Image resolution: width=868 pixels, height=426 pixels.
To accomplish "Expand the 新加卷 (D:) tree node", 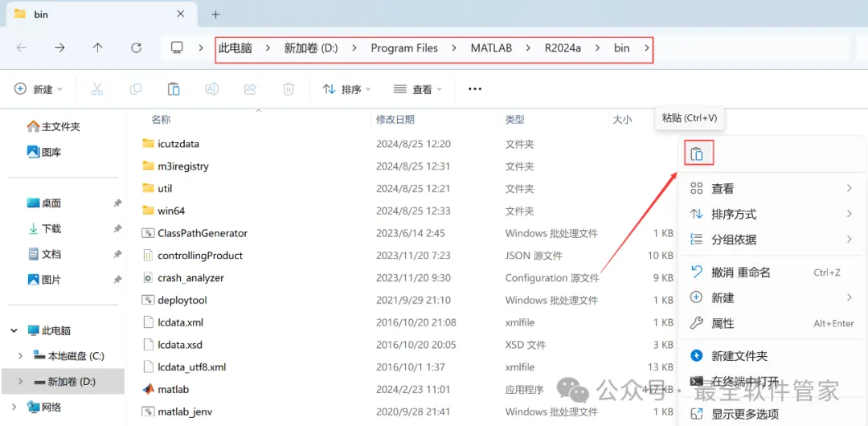I will tap(21, 381).
